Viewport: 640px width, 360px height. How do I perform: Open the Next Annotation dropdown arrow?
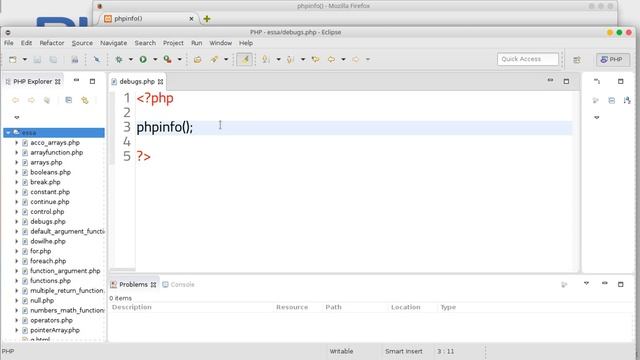(x=278, y=60)
